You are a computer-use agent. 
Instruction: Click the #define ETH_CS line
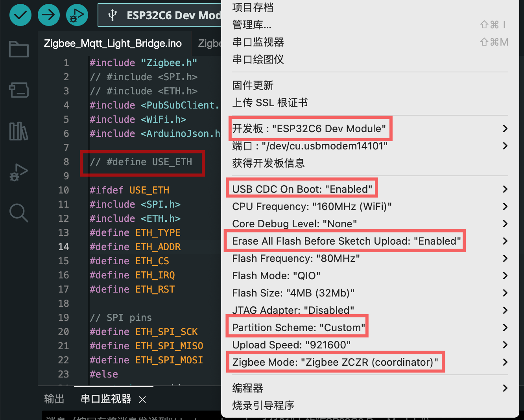(x=129, y=261)
